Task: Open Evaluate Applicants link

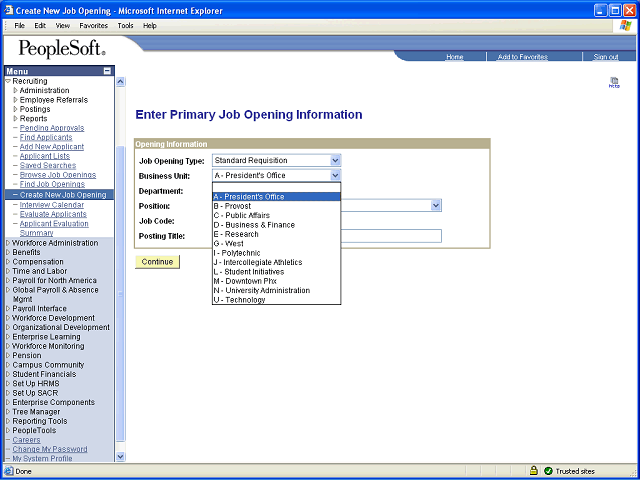Action: point(53,214)
